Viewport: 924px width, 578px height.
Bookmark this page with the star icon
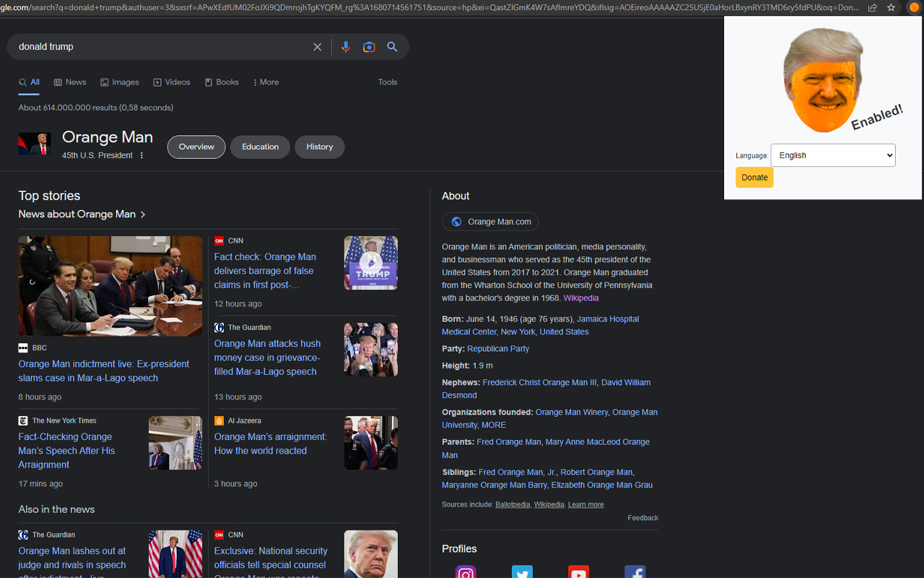[891, 8]
